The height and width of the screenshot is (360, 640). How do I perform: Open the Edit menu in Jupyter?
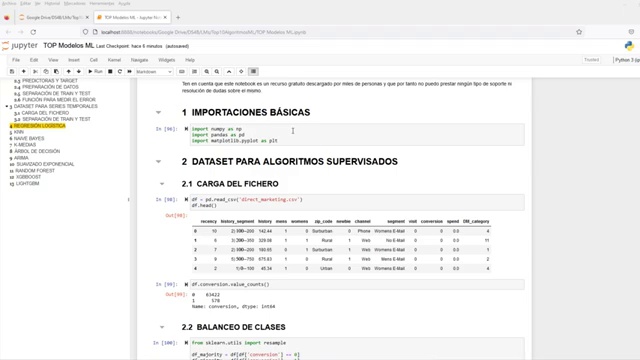pos(34,60)
